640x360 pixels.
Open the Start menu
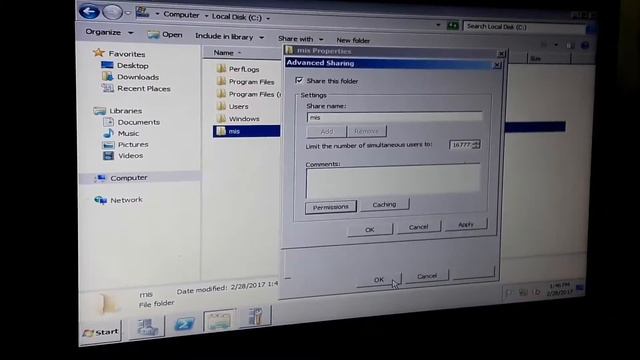click(101, 332)
